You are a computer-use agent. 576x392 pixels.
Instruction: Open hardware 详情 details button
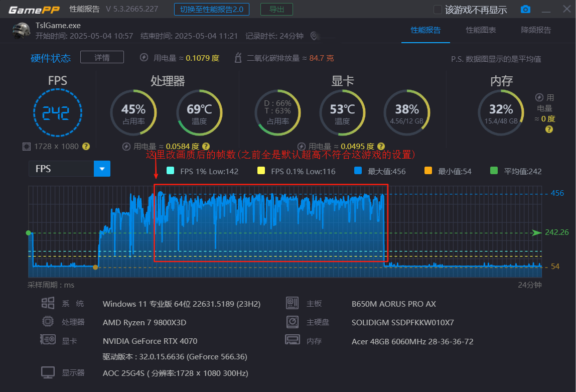[102, 57]
